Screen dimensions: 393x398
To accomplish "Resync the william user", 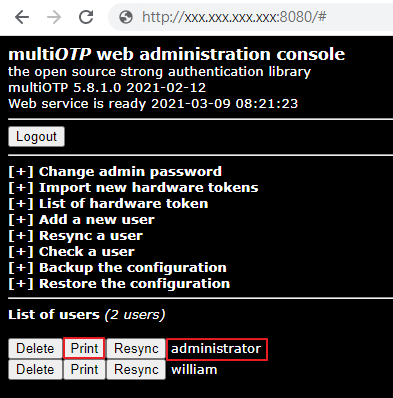I will click(x=136, y=370).
